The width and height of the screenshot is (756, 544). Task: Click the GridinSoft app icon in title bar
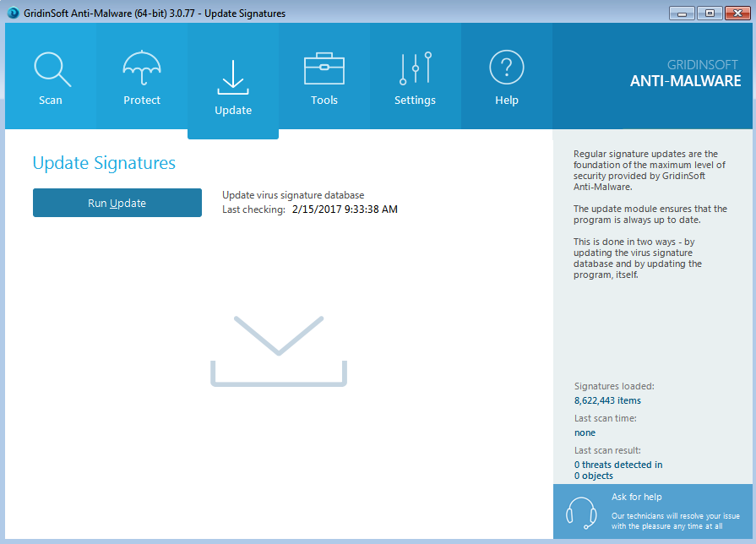[13, 14]
